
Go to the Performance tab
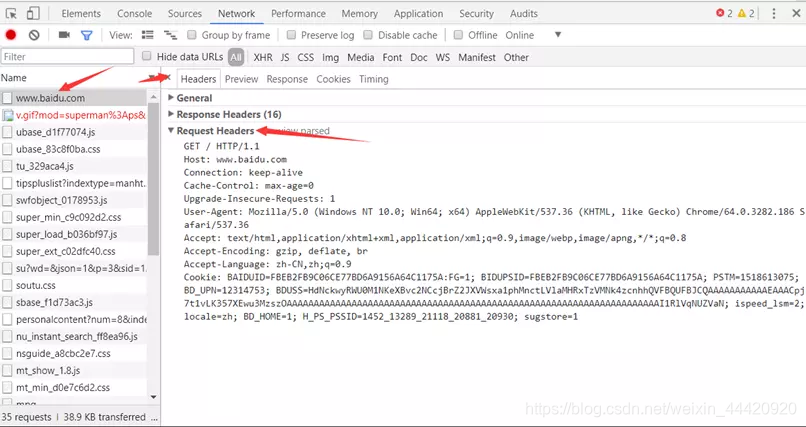tap(298, 14)
